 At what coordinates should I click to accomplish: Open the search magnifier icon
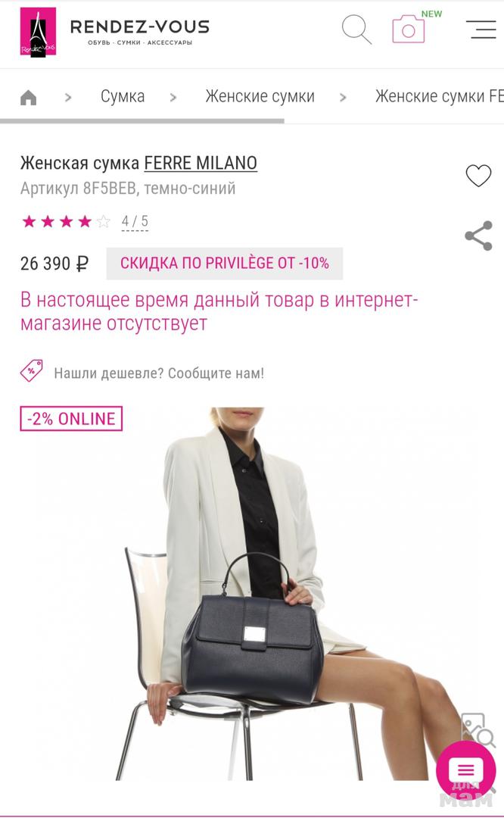(356, 30)
